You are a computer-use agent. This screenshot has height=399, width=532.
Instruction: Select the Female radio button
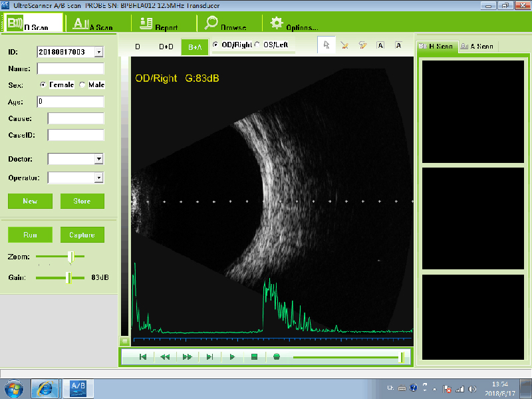pos(44,85)
